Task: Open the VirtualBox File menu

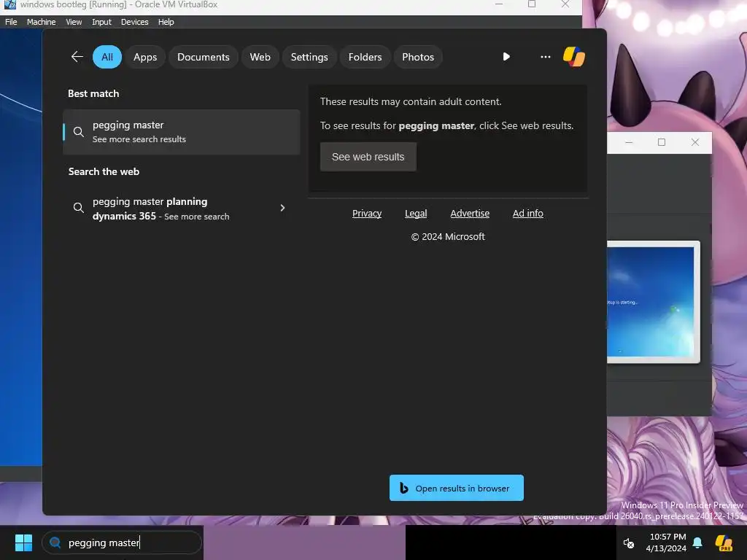Action: [x=11, y=22]
